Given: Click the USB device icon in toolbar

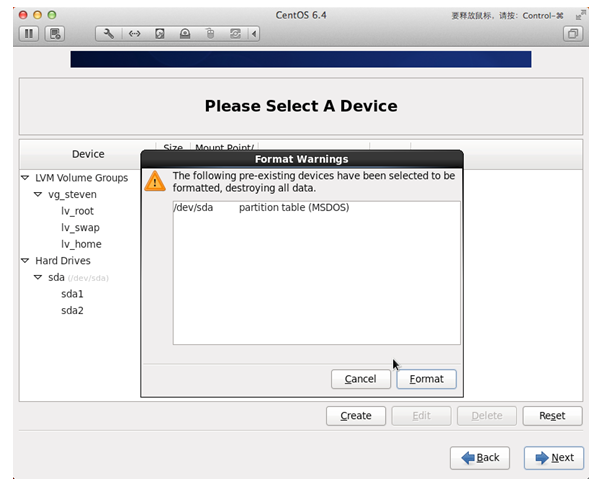Looking at the screenshot, I should [x=210, y=34].
